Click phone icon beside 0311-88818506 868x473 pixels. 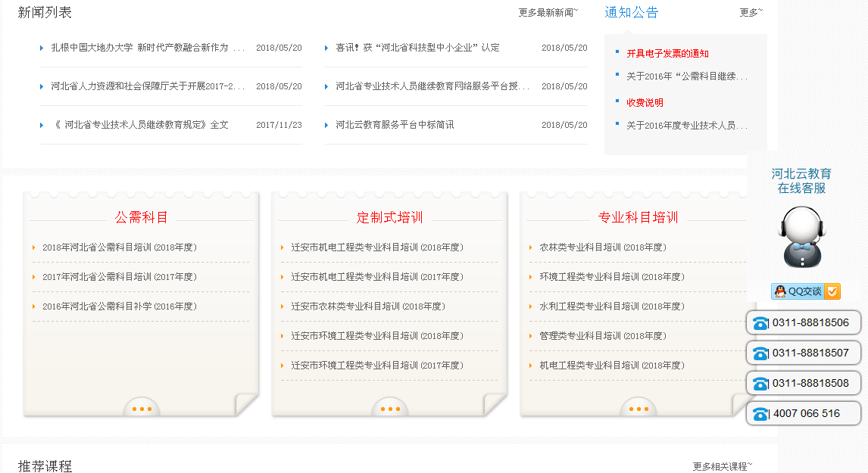click(760, 323)
